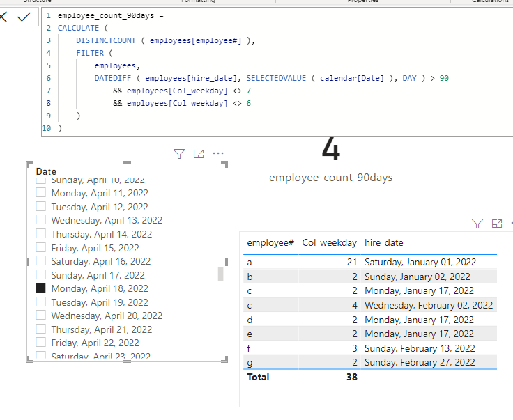Uncheck Monday, April 18, 2022 box
The image size is (513, 420).
coord(40,288)
